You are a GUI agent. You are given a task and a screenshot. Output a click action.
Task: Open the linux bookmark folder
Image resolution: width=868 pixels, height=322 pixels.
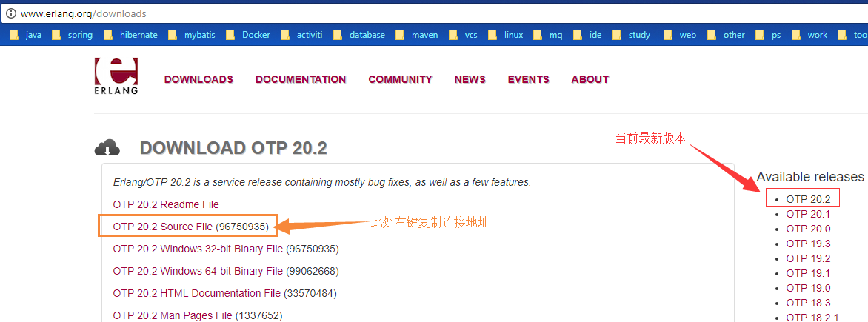point(507,35)
